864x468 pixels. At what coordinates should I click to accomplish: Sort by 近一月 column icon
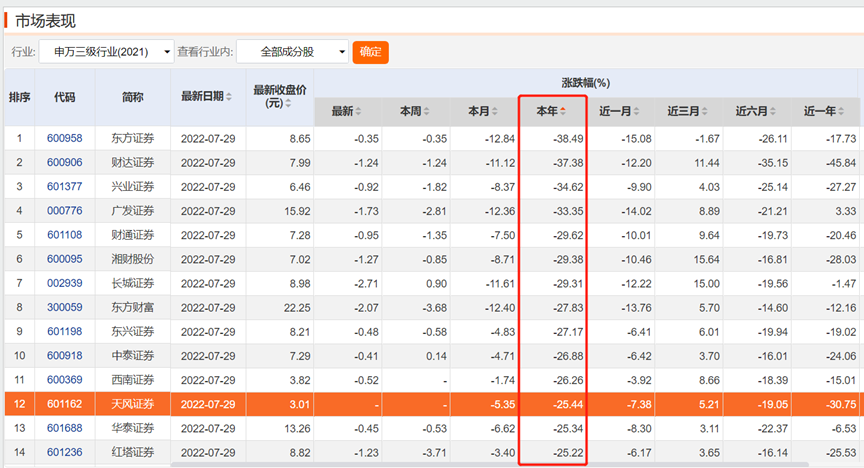click(x=637, y=111)
